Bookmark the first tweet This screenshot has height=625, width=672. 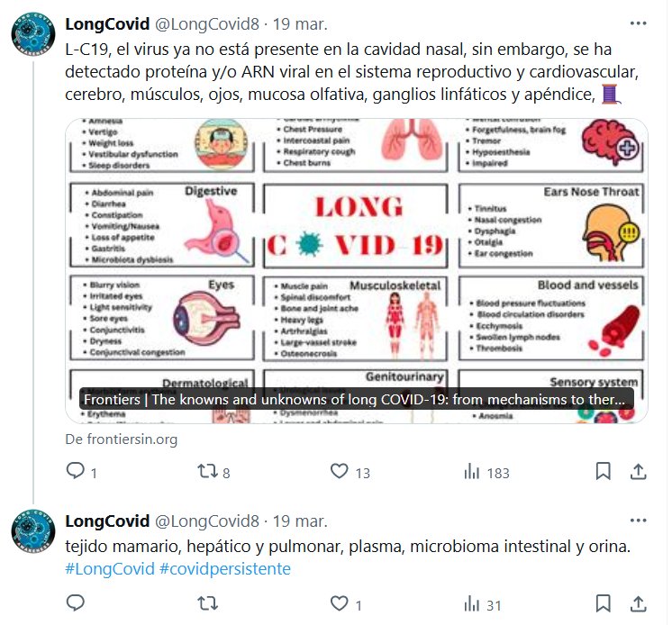(603, 471)
